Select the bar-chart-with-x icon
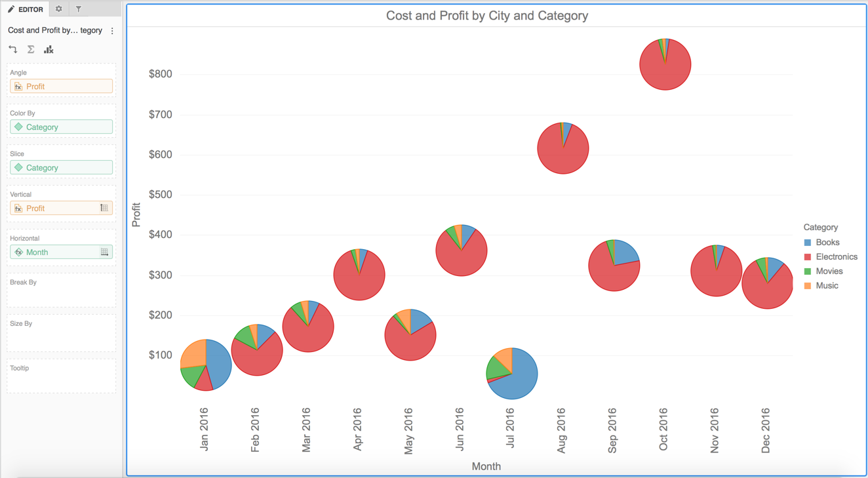Viewport: 868px width, 478px height. [x=49, y=49]
